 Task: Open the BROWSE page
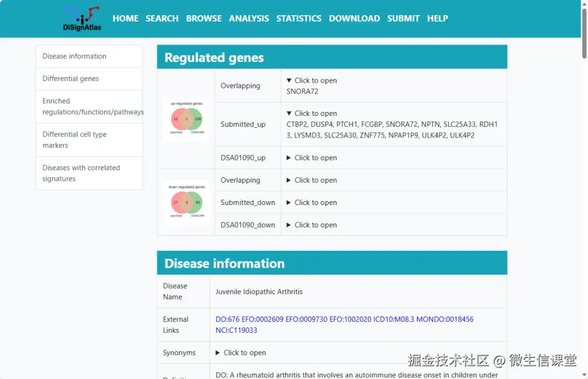point(204,18)
